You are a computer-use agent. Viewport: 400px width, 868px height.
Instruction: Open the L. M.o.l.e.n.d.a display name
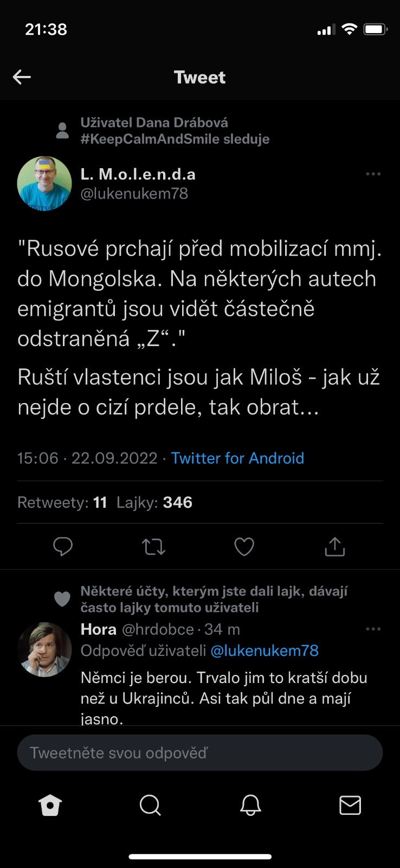(138, 174)
